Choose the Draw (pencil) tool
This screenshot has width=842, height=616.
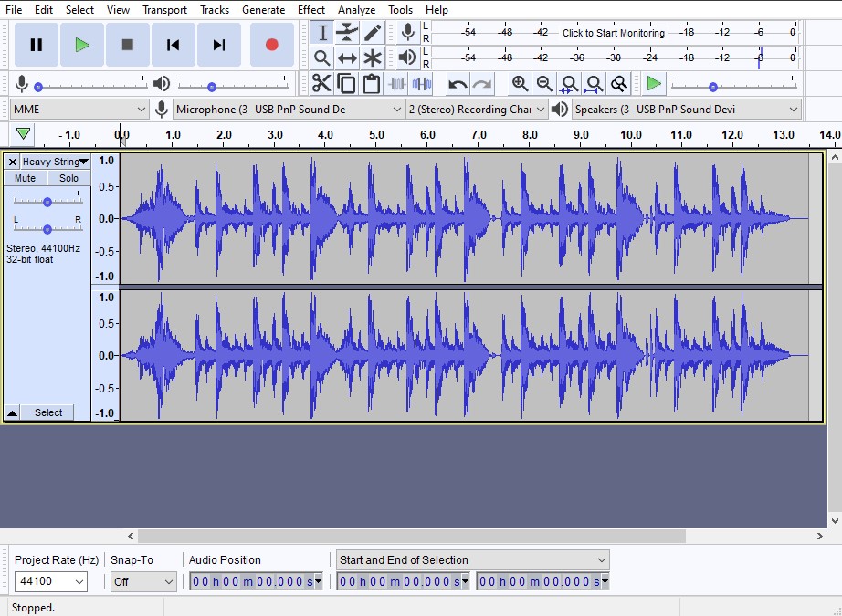[372, 33]
